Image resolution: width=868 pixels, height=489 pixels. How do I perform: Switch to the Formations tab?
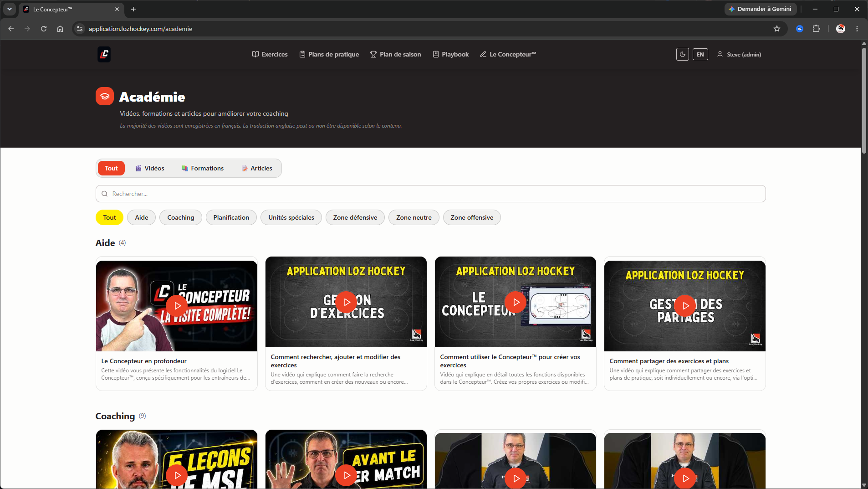click(203, 168)
